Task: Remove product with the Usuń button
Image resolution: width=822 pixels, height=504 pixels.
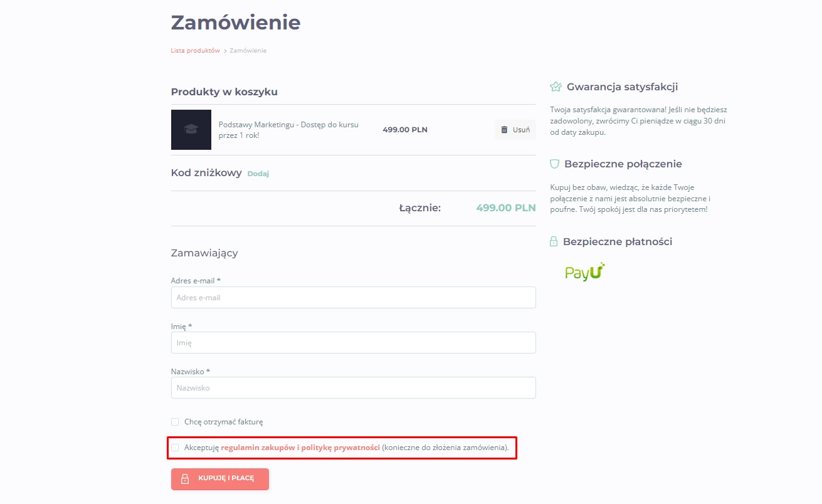Action: (x=515, y=130)
